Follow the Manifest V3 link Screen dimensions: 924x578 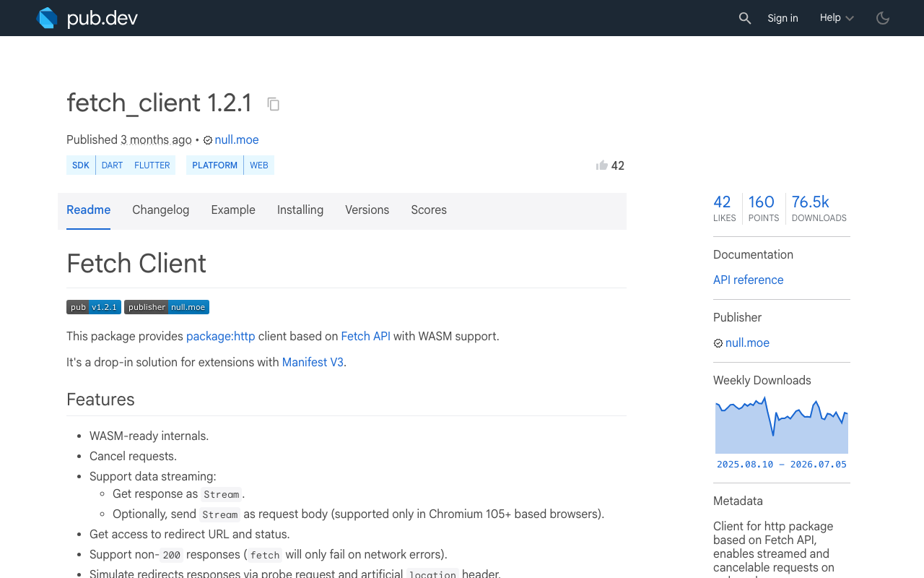coord(313,363)
